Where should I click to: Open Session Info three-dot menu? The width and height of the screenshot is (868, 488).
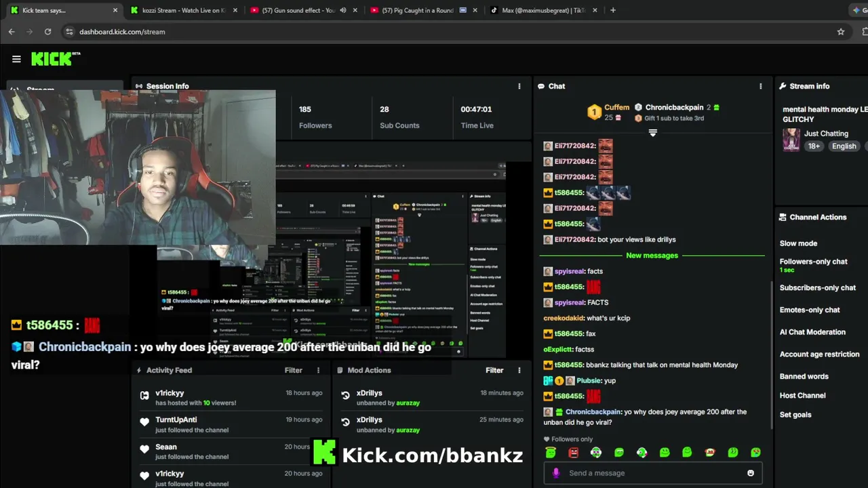click(519, 86)
